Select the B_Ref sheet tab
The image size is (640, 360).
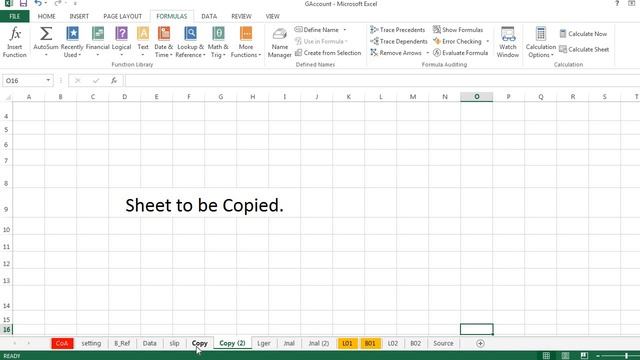122,343
